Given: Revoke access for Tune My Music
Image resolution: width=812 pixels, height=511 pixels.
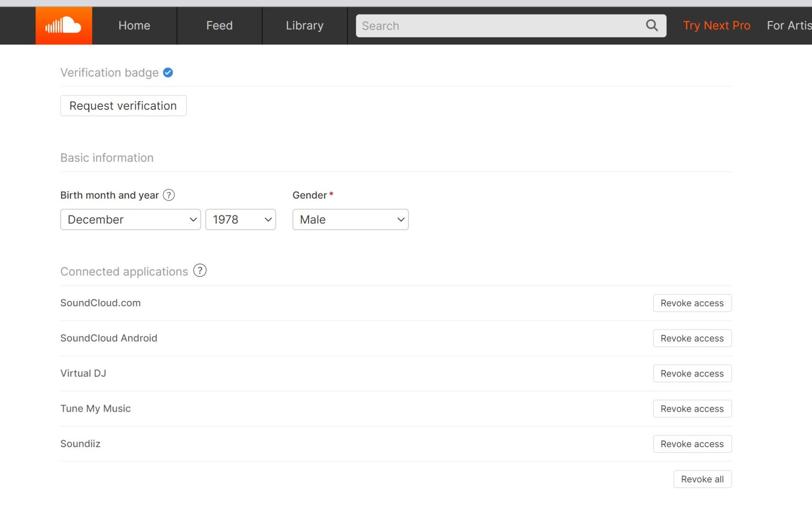Looking at the screenshot, I should (692, 409).
